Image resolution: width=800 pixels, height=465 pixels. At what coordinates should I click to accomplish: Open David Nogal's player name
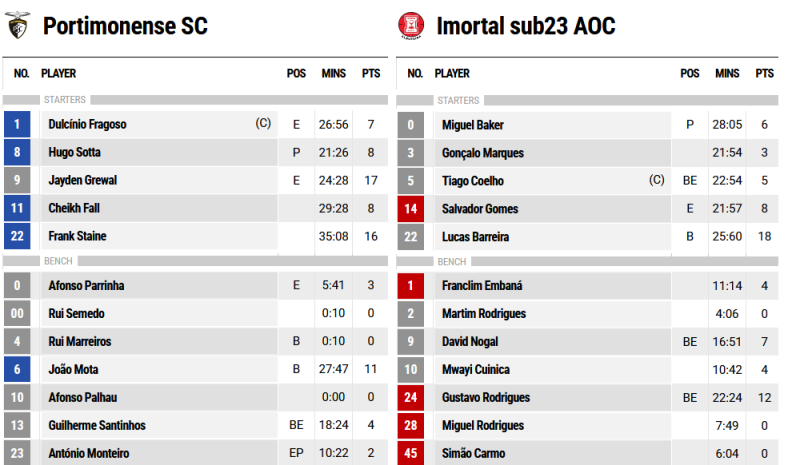pyautogui.click(x=470, y=341)
